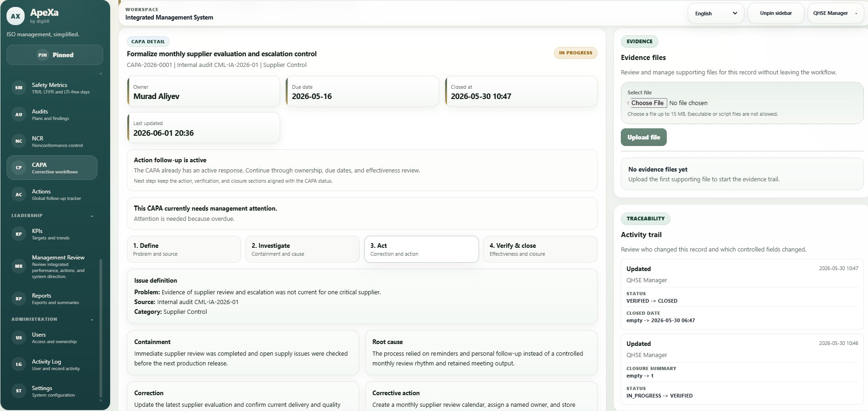Click the Issue definition heading
The image size is (868, 411).
point(156,281)
